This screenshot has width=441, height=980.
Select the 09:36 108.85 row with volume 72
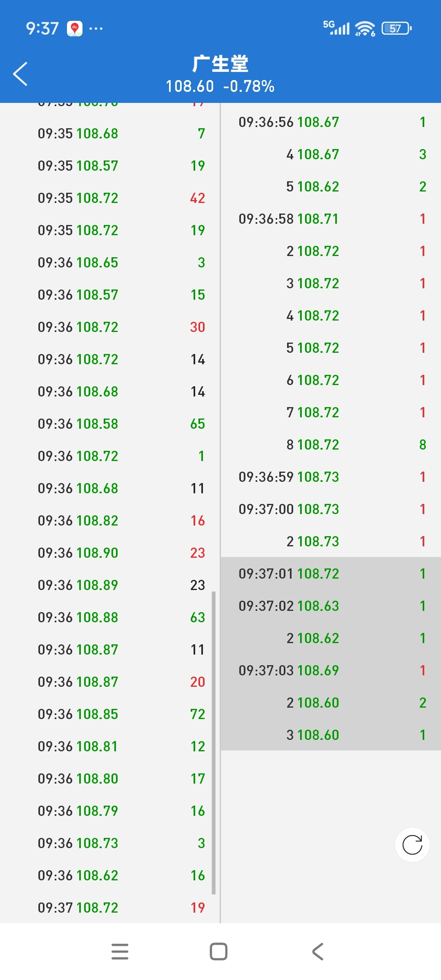110,714
